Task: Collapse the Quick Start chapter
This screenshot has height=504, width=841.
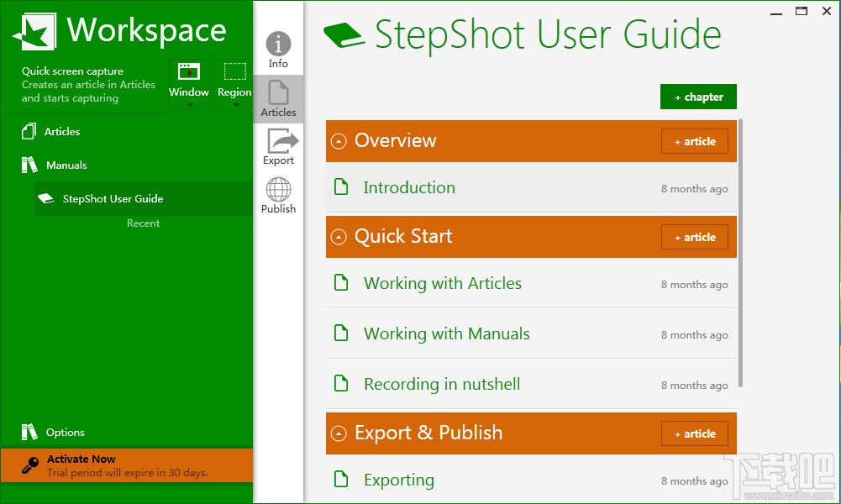Action: coord(339,238)
